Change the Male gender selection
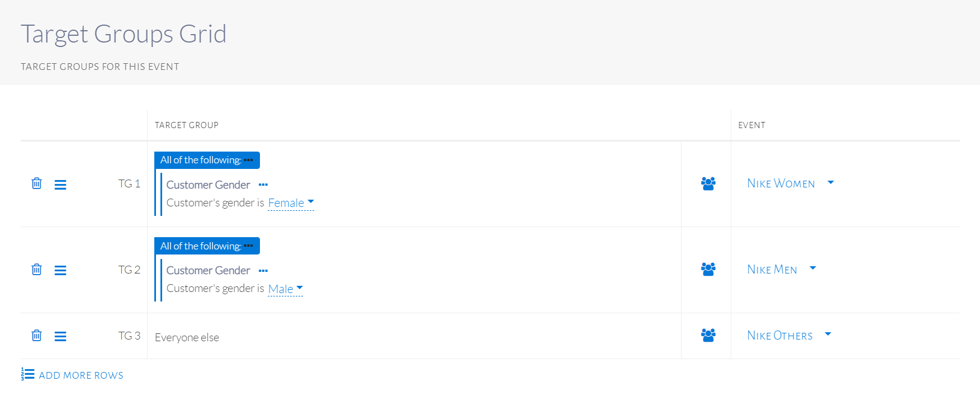 click(x=285, y=289)
